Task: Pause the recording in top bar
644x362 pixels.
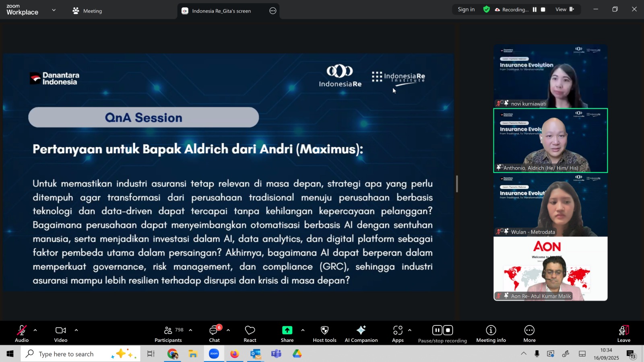Action: [535, 10]
